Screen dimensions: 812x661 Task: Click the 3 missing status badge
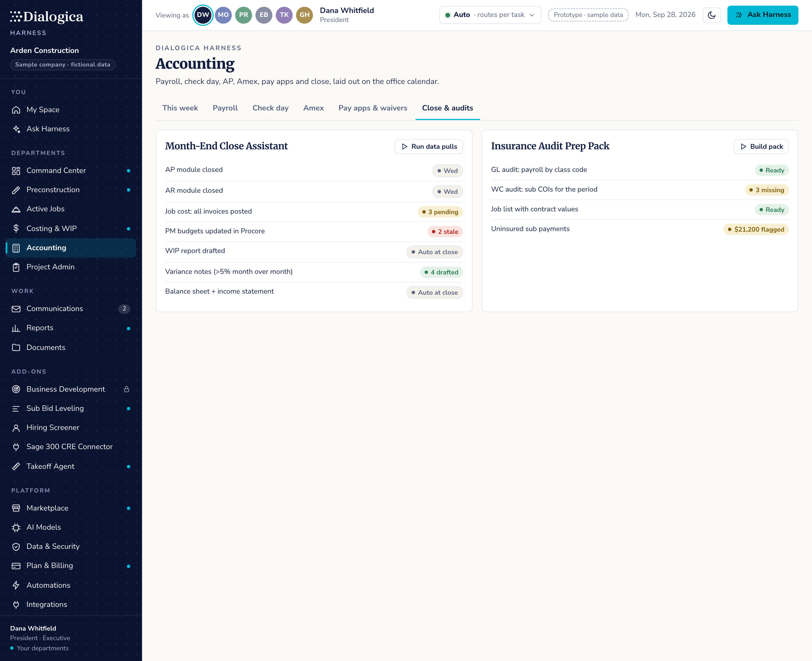(767, 190)
